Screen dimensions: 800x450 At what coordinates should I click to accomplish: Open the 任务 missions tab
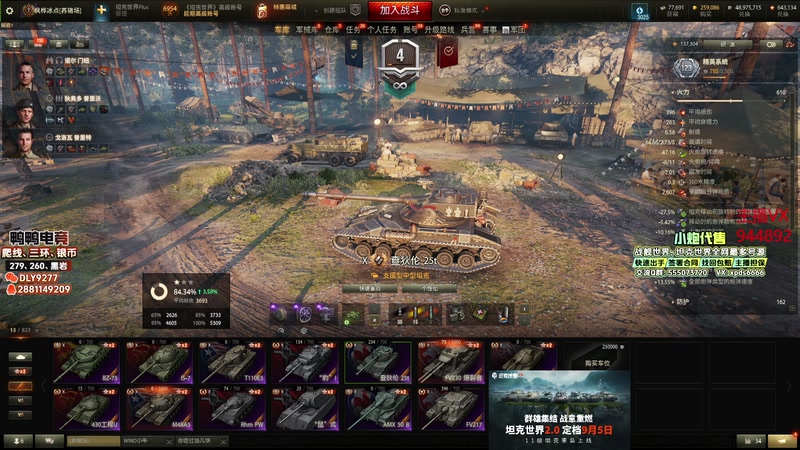[x=353, y=30]
